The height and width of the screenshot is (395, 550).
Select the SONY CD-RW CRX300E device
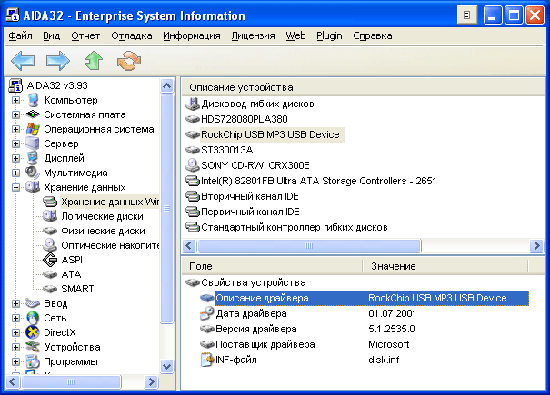[x=255, y=165]
